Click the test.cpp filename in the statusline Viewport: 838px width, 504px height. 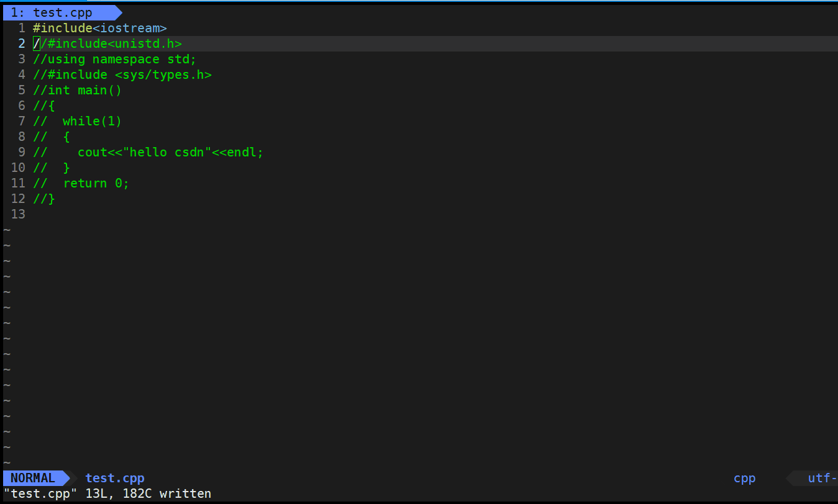(x=115, y=478)
